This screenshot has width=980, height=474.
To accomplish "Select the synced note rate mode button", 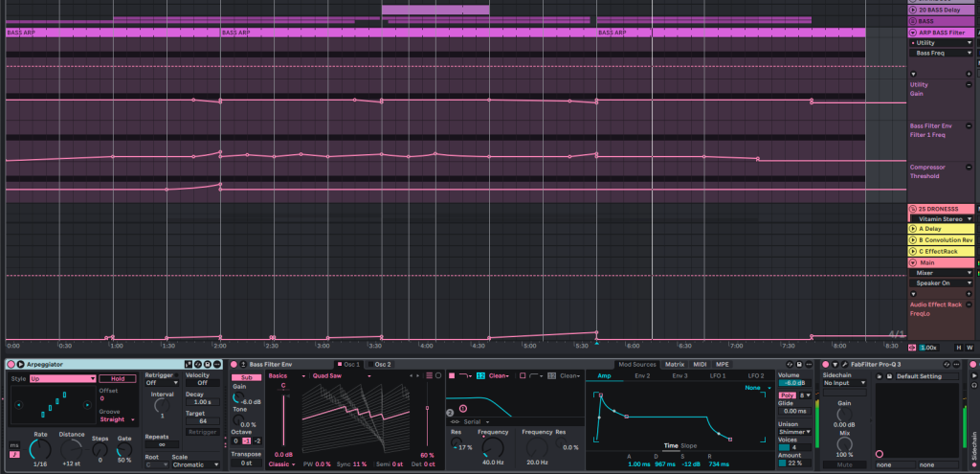I will click(14, 454).
